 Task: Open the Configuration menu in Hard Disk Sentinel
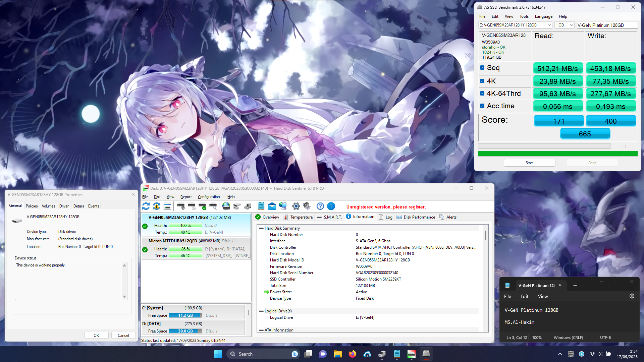[x=209, y=197]
